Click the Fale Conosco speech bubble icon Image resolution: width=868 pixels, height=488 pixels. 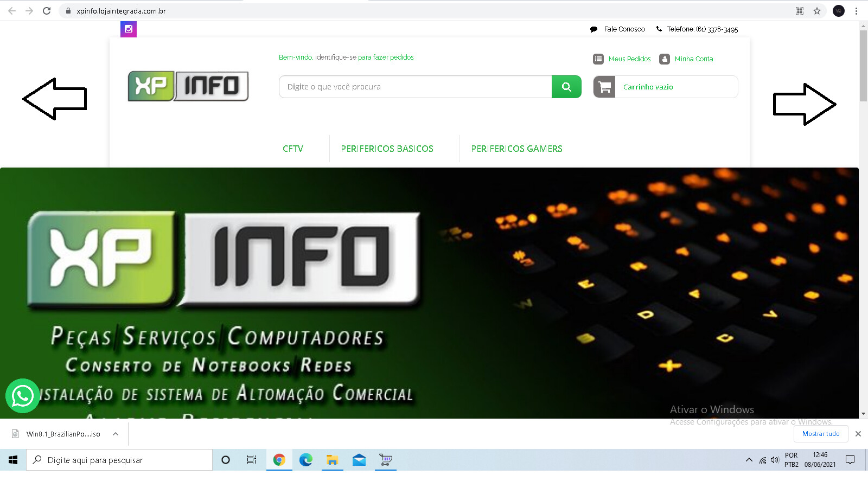pos(594,29)
